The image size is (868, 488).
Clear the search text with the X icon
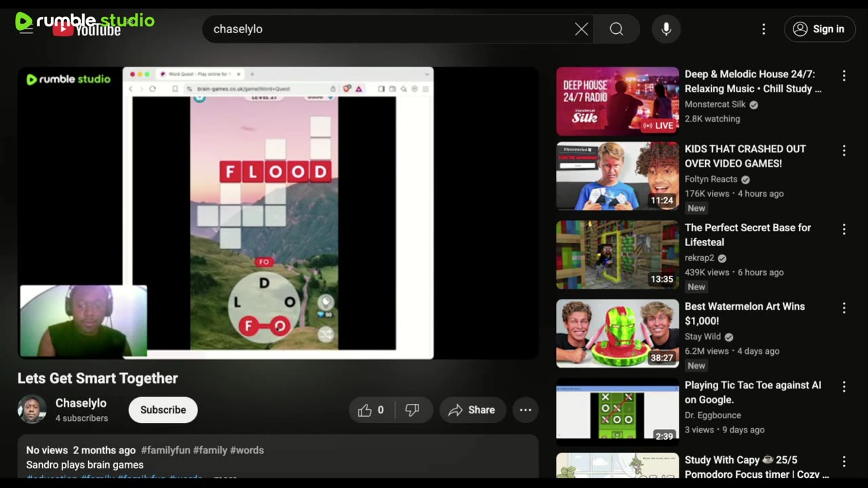pyautogui.click(x=582, y=29)
